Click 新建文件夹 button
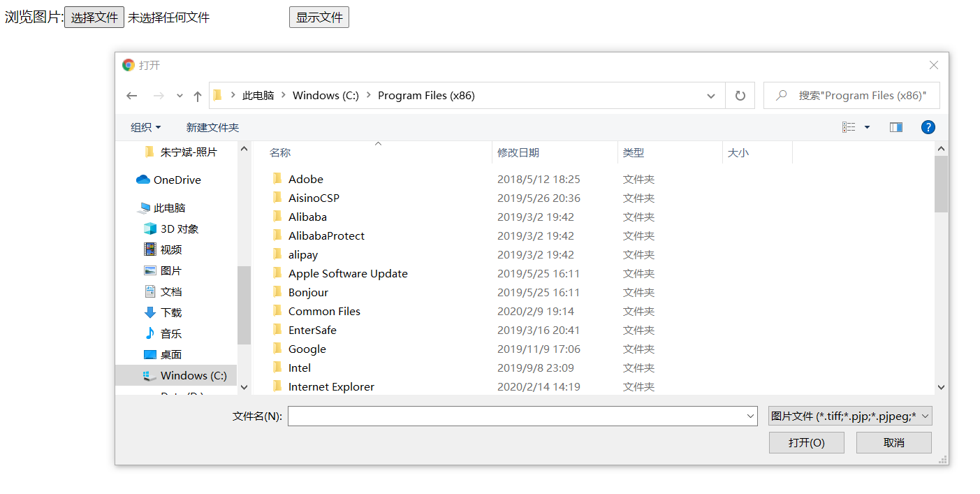980x494 pixels. tap(212, 127)
